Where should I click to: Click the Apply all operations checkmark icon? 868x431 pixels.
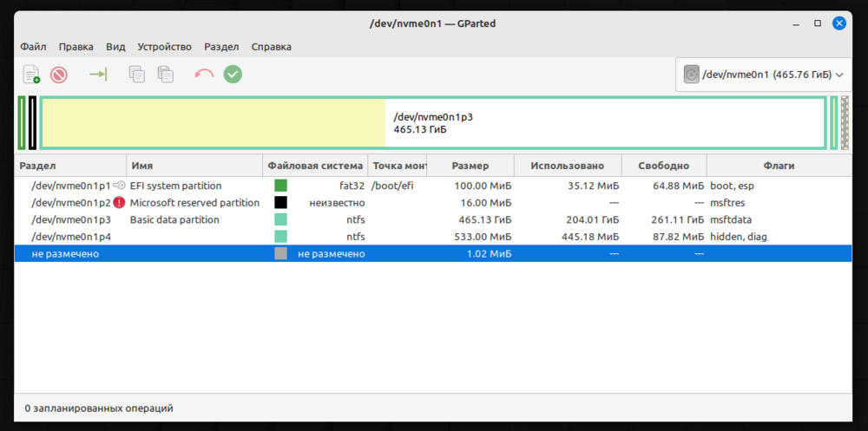(233, 74)
